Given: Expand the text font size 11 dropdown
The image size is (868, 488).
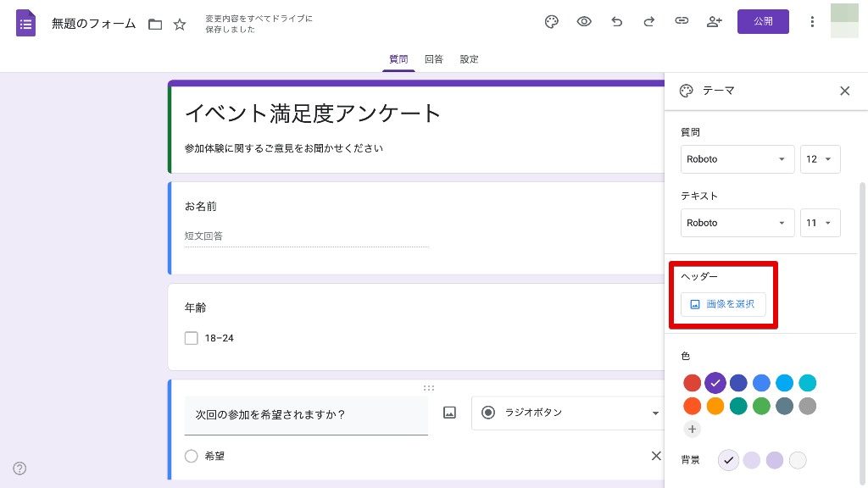Looking at the screenshot, I should (x=820, y=223).
